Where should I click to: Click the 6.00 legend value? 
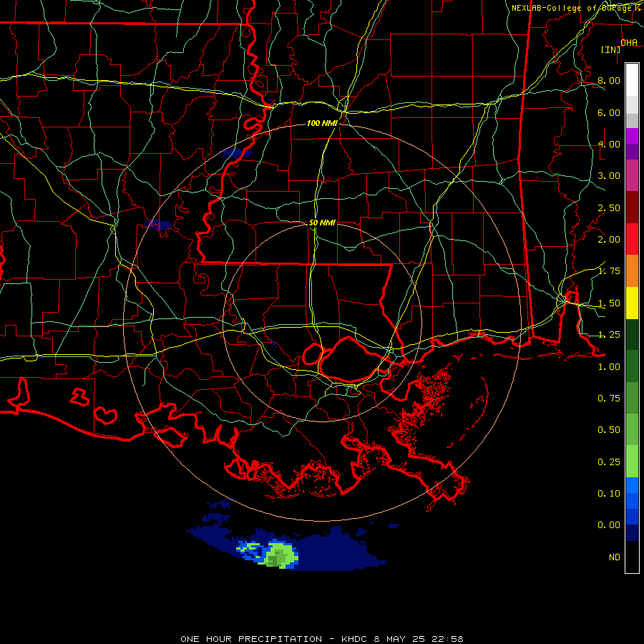[609, 112]
